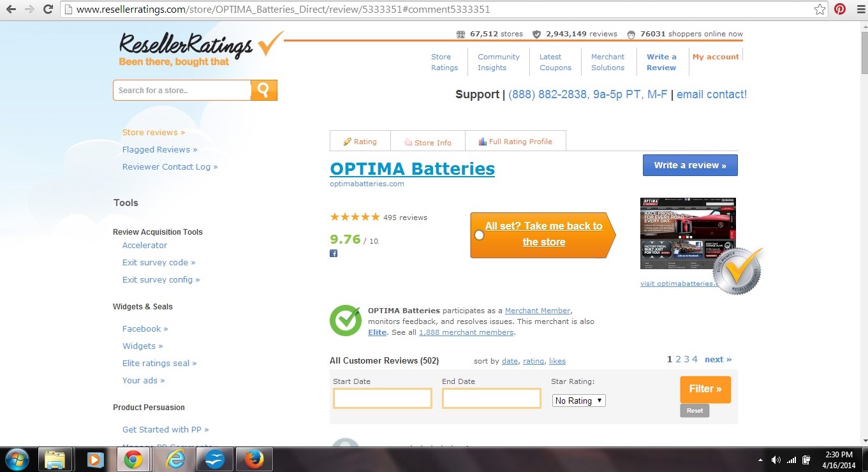The height and width of the screenshot is (472, 868).
Task: Open Internet Explorer from the taskbar
Action: pyautogui.click(x=175, y=459)
